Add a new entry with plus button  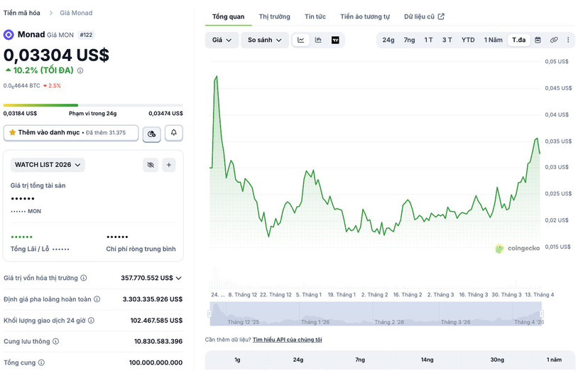click(x=169, y=165)
